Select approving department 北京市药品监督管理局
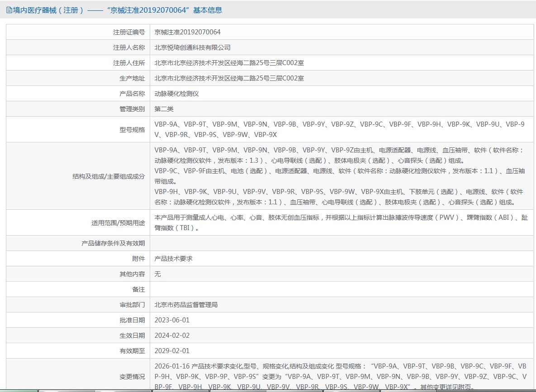536x392 pixels. pos(186,305)
